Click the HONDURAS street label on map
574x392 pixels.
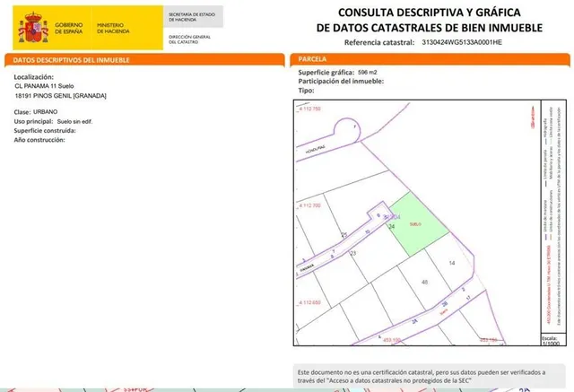315,150
